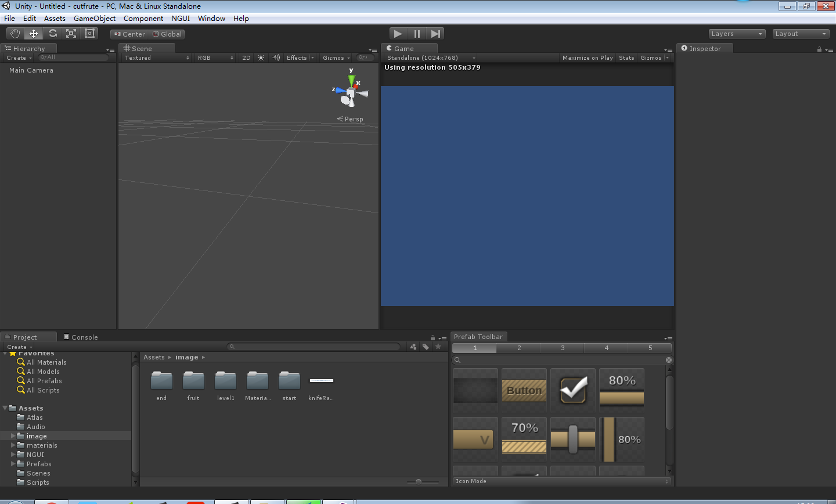Lock the Inspector panel
Screen dimensions: 836x504
[819, 49]
